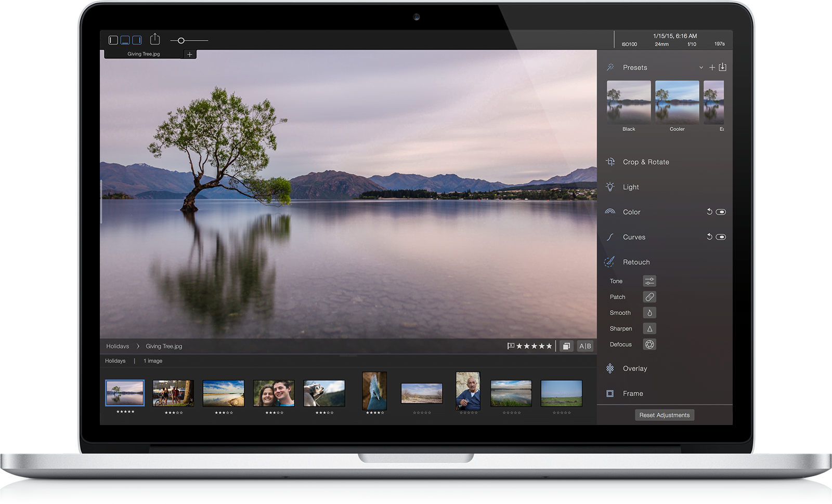Screen dimensions: 832x504
Task: Click the A|B compare button
Action: click(585, 346)
